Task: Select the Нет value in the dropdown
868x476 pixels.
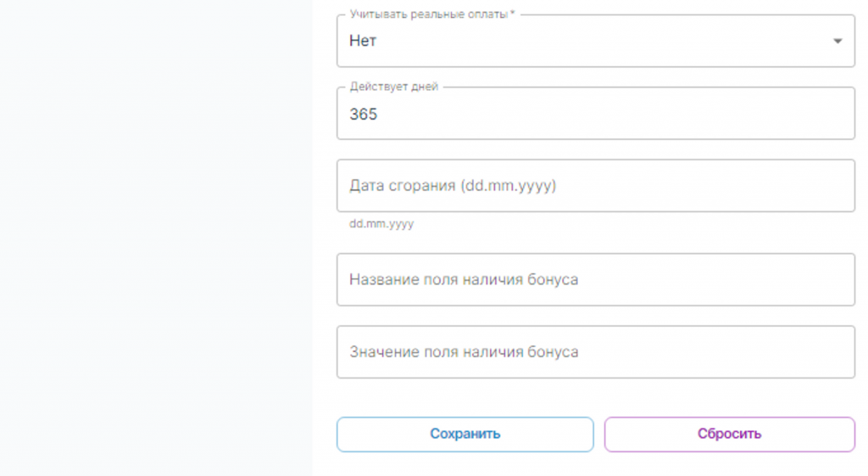Action: 363,41
